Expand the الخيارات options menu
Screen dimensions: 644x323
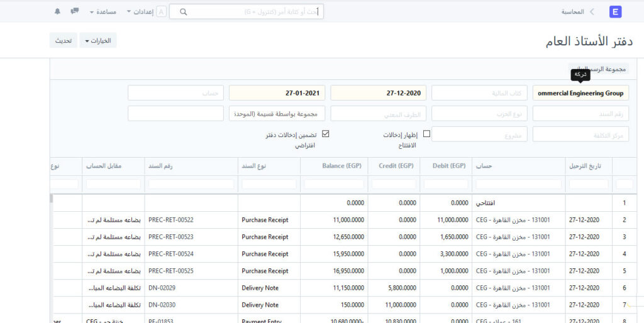tap(98, 41)
